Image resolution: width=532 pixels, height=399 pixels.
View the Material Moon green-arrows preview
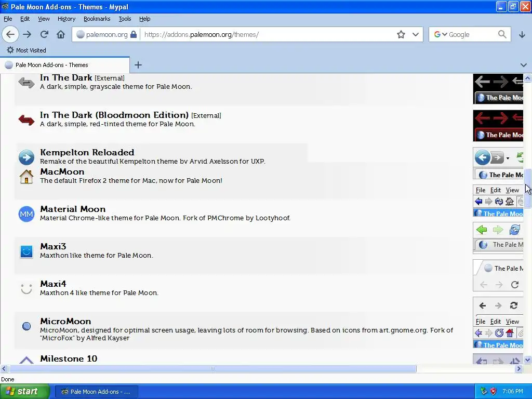(498, 238)
